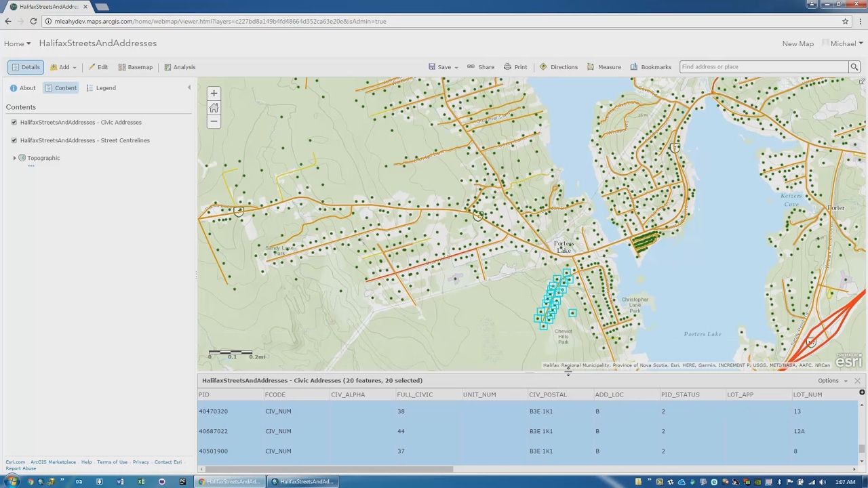Click New Map link

(797, 44)
